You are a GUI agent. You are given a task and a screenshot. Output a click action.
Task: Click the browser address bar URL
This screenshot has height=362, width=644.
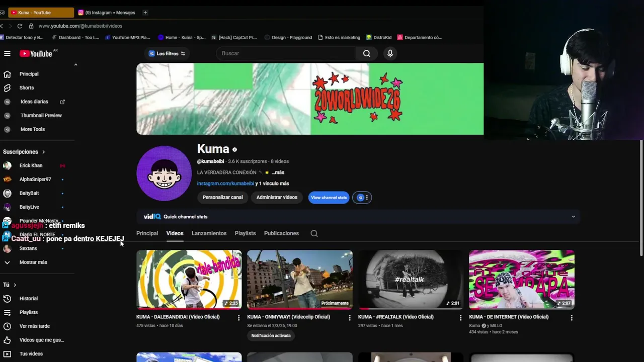coord(80,26)
